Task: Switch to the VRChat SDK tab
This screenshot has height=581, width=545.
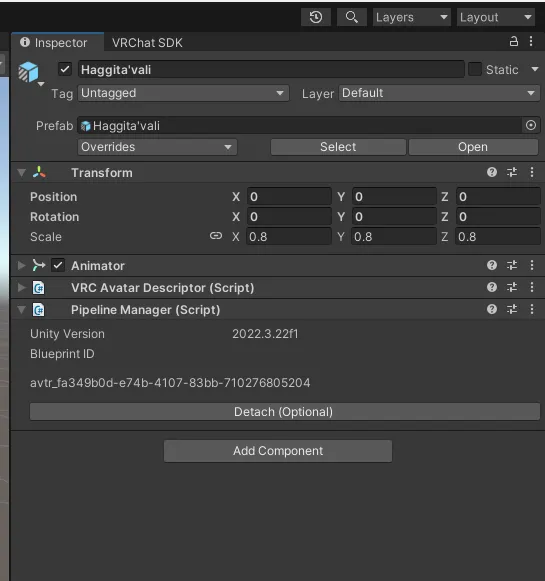Action: coord(147,43)
